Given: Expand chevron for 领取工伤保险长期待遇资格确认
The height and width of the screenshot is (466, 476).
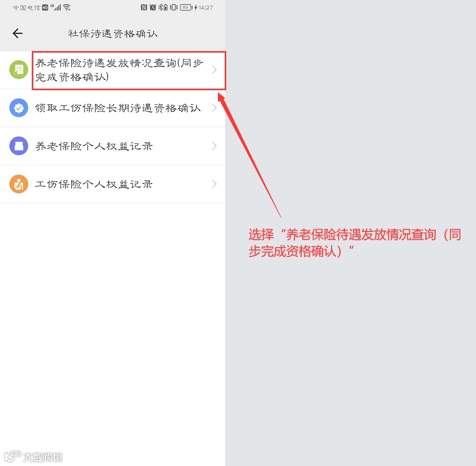Looking at the screenshot, I should pos(214,108).
